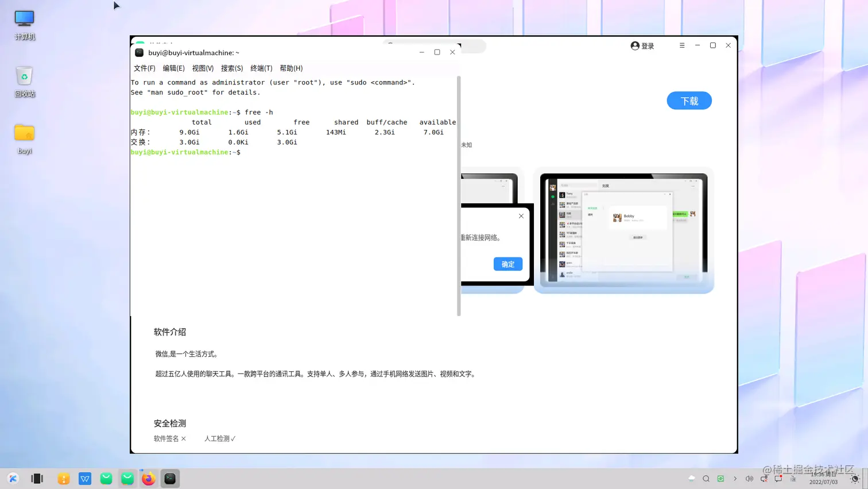868x489 pixels.
Task: Click the 软件签名 ✕ status label
Action: 170,438
